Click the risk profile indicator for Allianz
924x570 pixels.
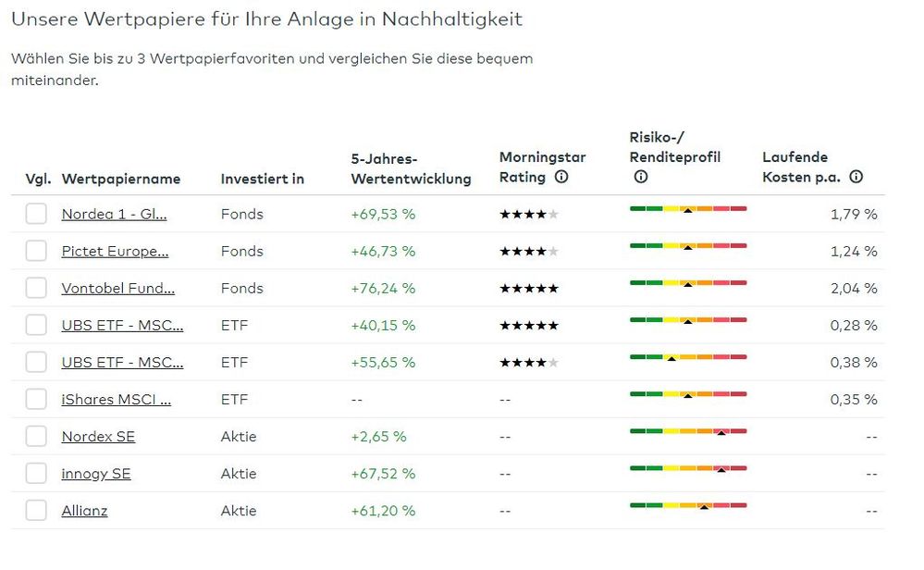tap(687, 506)
